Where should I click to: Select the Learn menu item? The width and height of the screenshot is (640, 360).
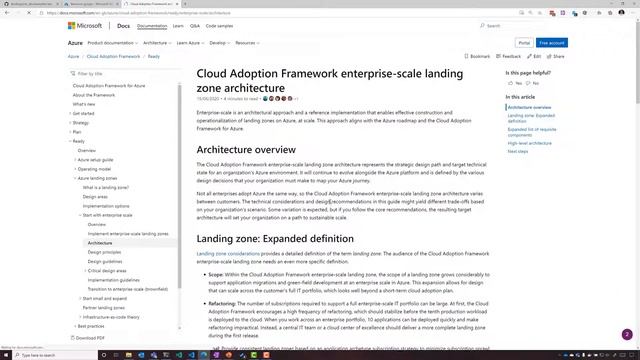click(x=178, y=26)
